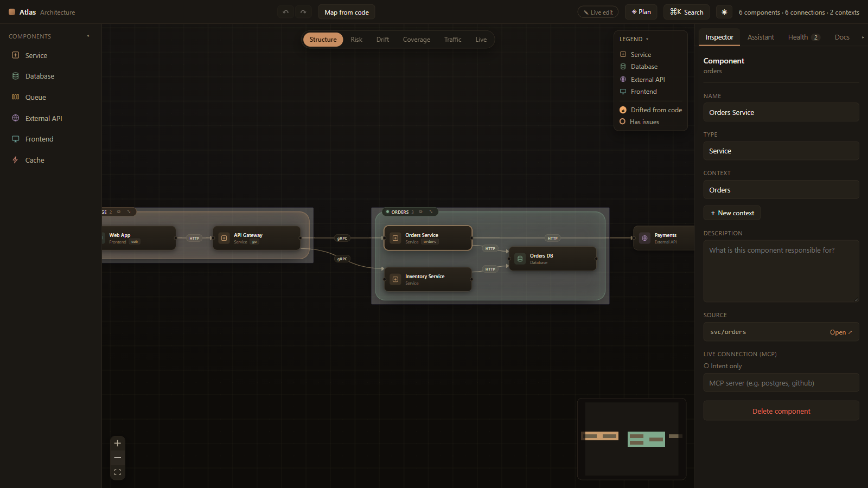Switch to the Coverage view

point(417,40)
